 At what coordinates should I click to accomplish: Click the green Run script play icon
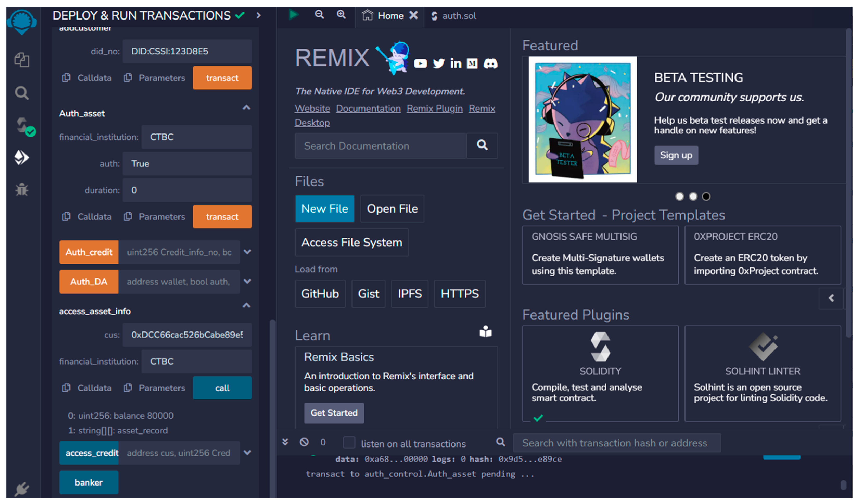click(293, 15)
